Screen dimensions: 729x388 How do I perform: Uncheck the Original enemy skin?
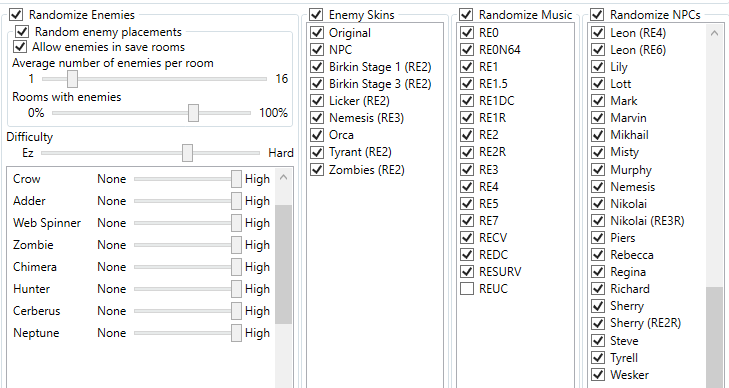click(x=317, y=33)
